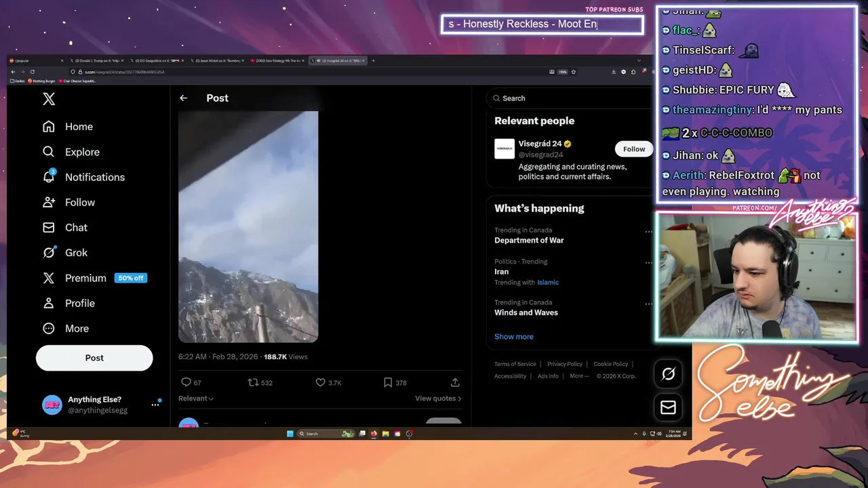
Task: Open the Nothing Burger bookmark
Action: pos(42,81)
